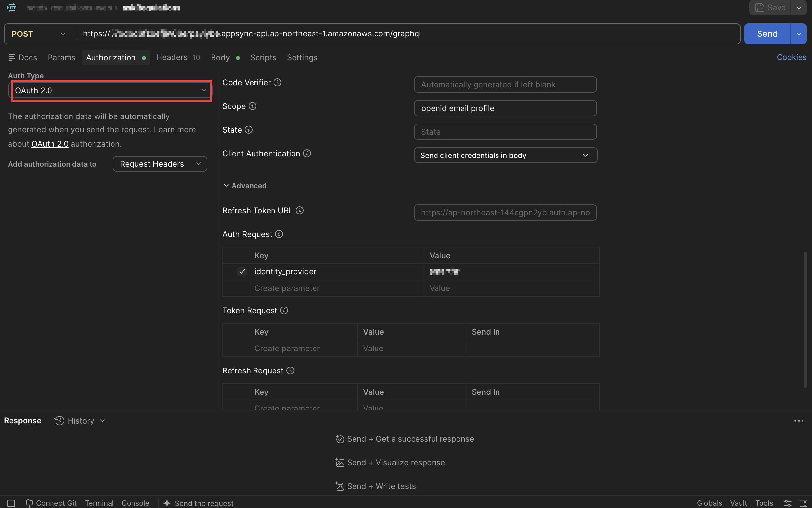Click the Client Authentication info icon
The width and height of the screenshot is (812, 508).
coord(307,153)
